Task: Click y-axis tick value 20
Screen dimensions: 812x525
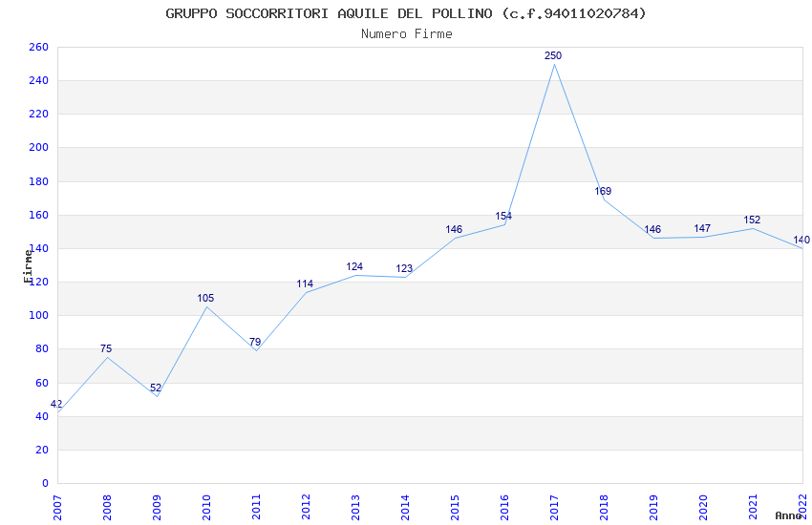Action: (x=42, y=450)
